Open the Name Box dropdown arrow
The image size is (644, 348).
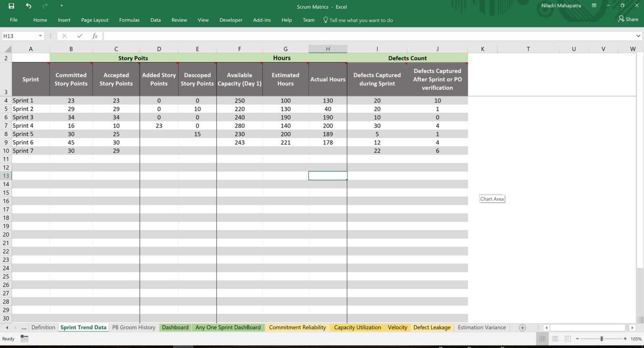(x=41, y=36)
